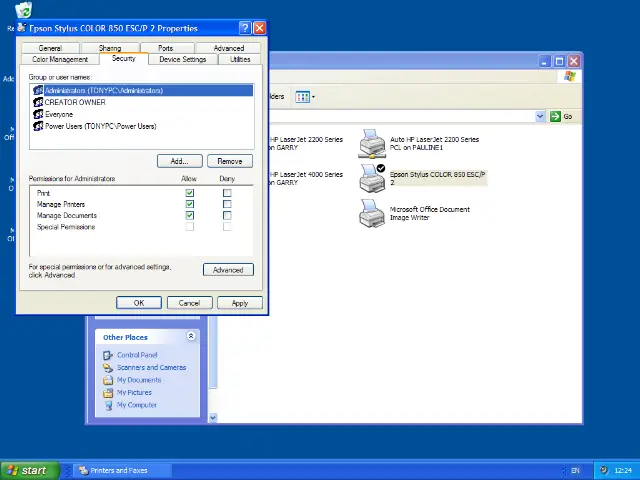Image resolution: width=640 pixels, height=480 pixels.
Task: Open the Start menu
Action: tap(30, 470)
